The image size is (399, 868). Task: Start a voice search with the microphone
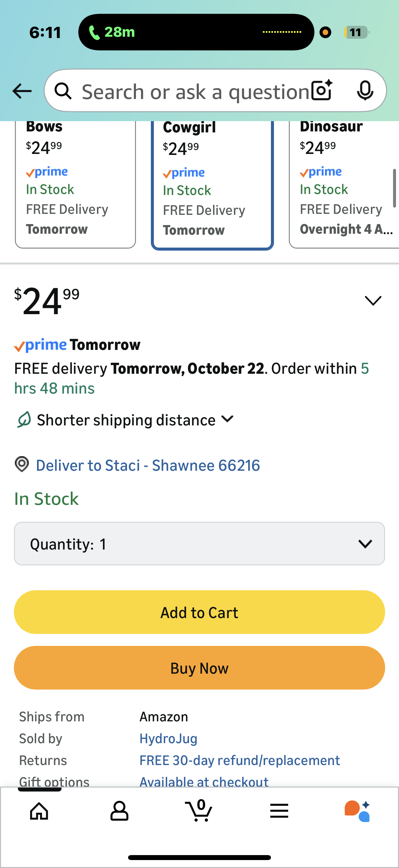click(x=366, y=91)
